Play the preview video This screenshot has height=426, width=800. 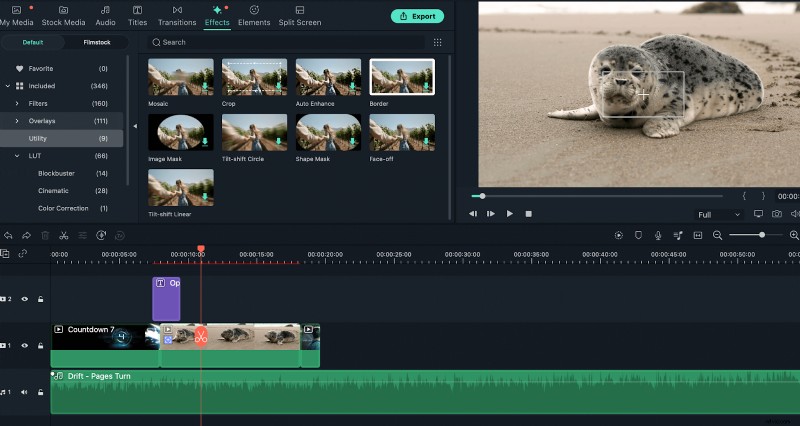[x=509, y=214]
